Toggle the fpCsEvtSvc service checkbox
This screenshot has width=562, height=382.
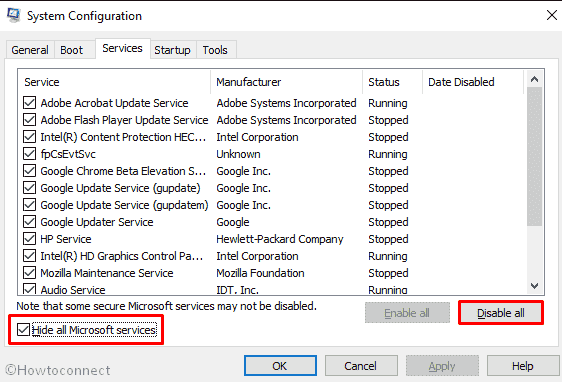[29, 154]
